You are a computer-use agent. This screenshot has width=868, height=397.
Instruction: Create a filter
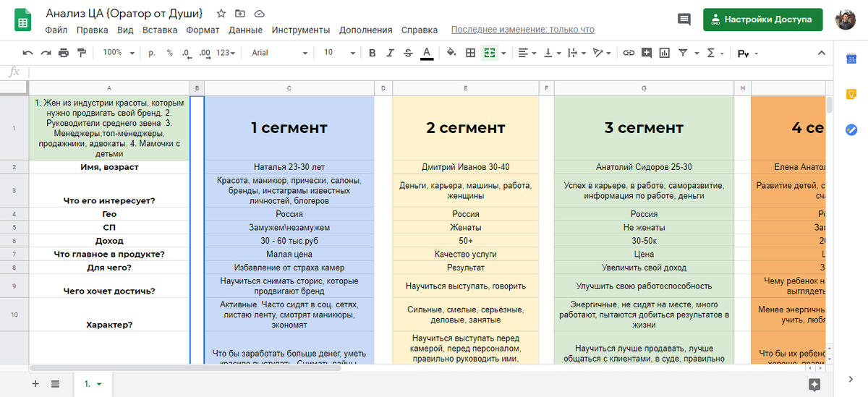click(x=683, y=53)
